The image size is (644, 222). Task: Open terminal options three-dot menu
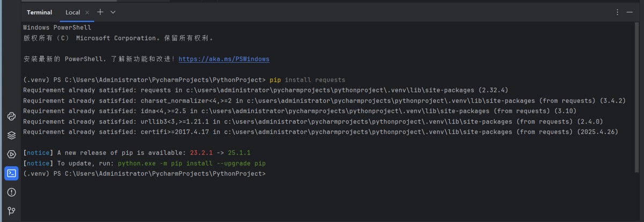click(x=617, y=12)
